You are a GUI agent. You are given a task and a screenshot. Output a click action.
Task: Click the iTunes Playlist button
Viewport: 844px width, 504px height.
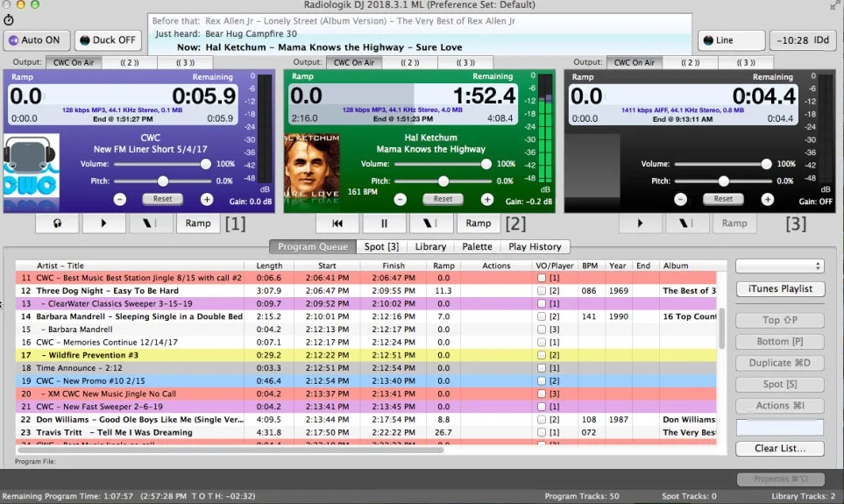click(780, 288)
